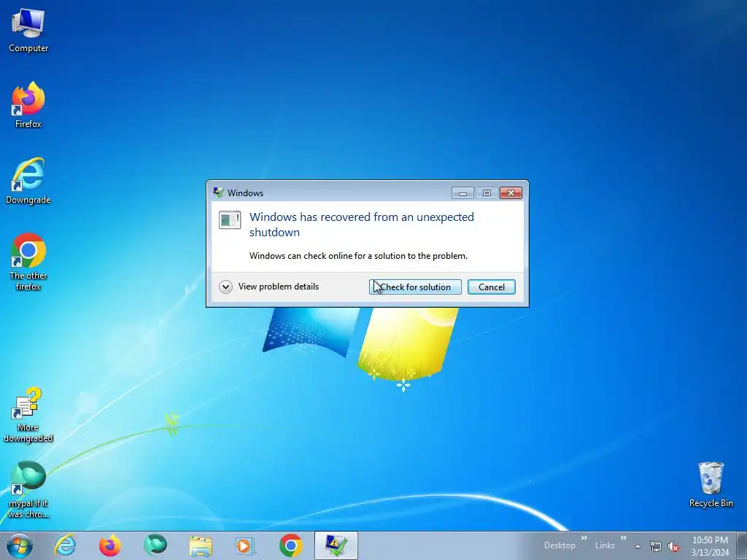The image size is (747, 560).
Task: Click the 'View problem details' label text
Action: coord(279,287)
